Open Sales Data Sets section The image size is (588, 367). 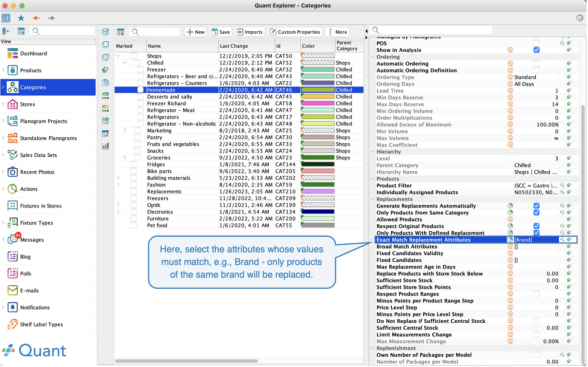click(48, 155)
